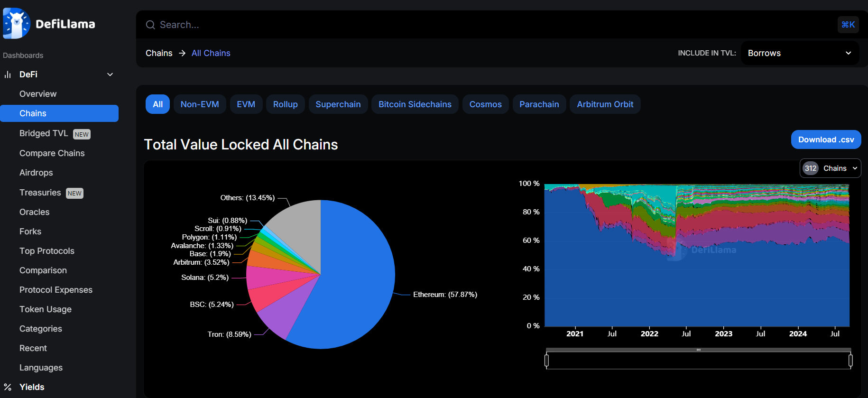Select the Cosmos filter tab
868x398 pixels.
pos(486,104)
